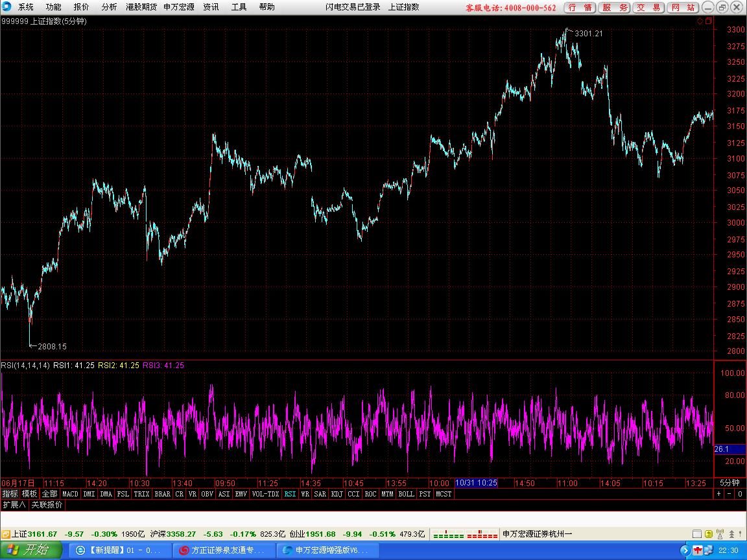Open the 系统 menu
The image size is (747, 560).
(26, 6)
